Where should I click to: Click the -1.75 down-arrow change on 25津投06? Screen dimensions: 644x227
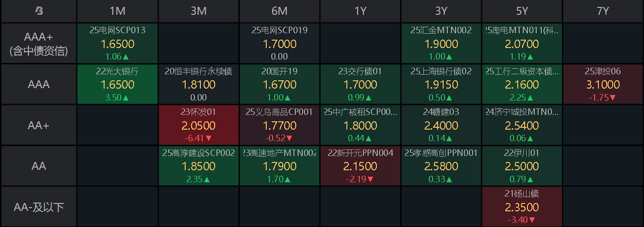(603, 98)
